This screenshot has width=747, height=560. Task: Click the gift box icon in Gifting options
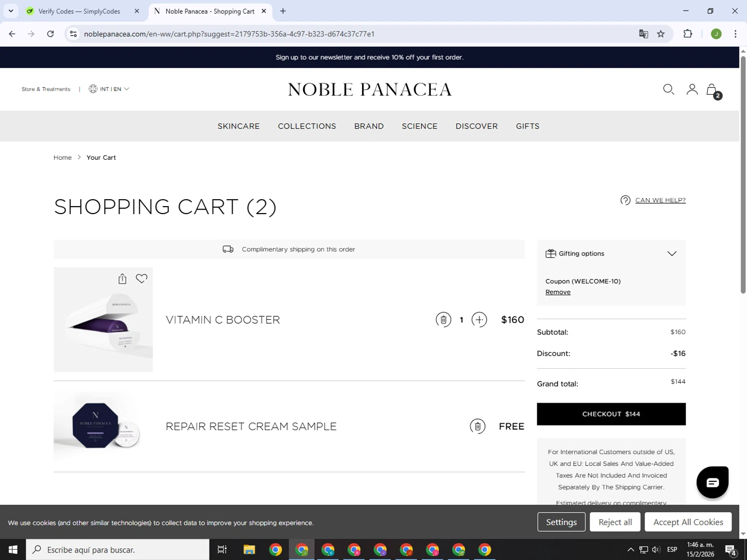tap(551, 253)
